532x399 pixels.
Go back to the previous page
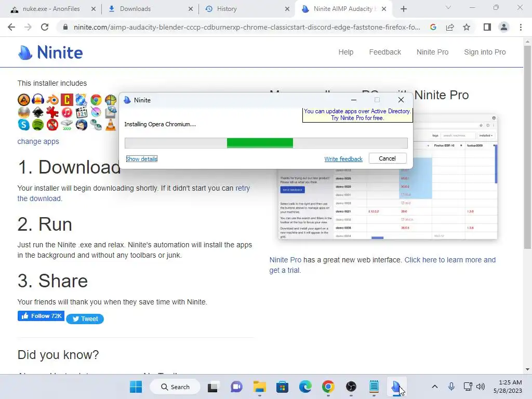(x=11, y=27)
